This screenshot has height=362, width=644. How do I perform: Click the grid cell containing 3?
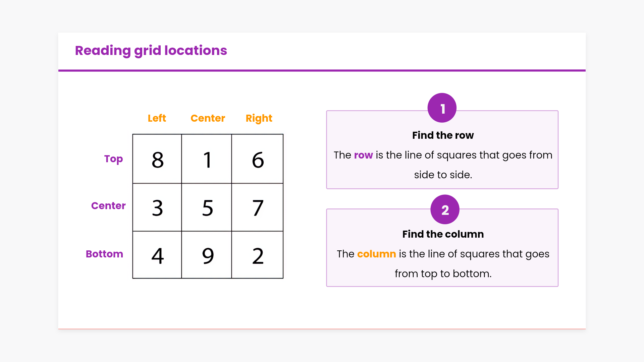(x=157, y=207)
